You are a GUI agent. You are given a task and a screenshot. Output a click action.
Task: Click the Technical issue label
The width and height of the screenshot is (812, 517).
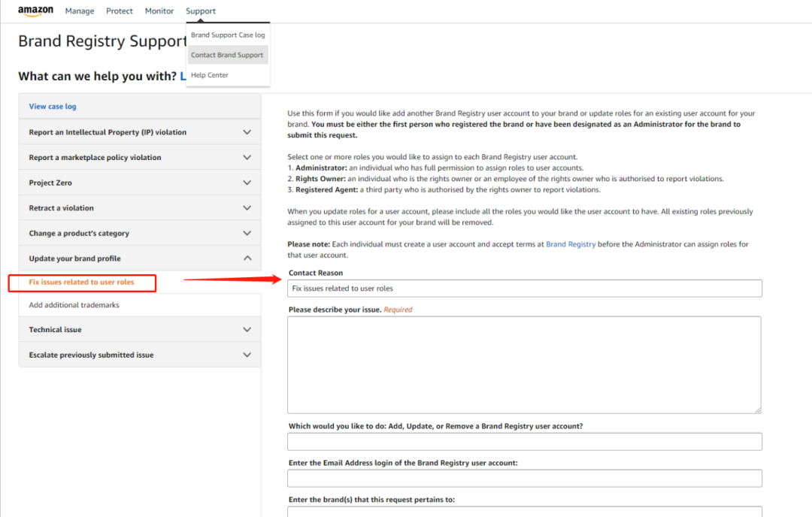(55, 330)
